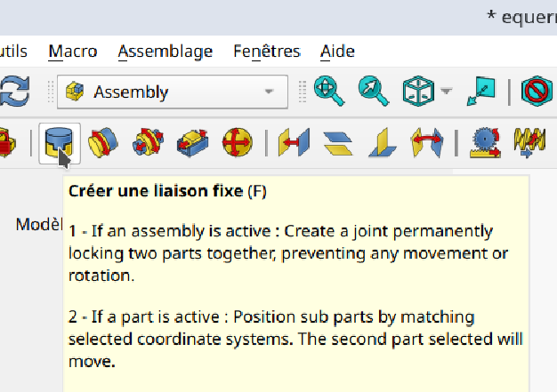Create a distance joint
Image resolution: width=557 pixels, height=392 pixels.
tap(294, 142)
